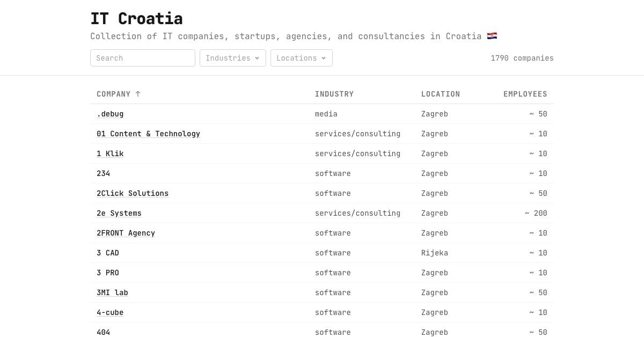Follow the 2e Systems link

(x=119, y=213)
